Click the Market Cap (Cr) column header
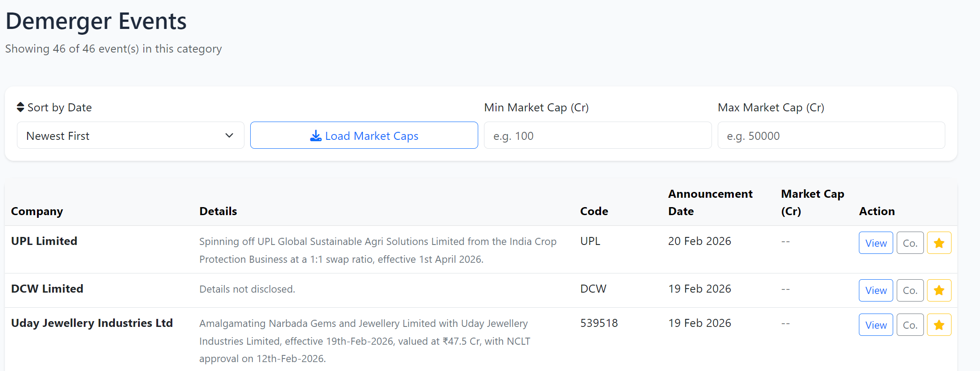The width and height of the screenshot is (980, 371). [x=812, y=202]
